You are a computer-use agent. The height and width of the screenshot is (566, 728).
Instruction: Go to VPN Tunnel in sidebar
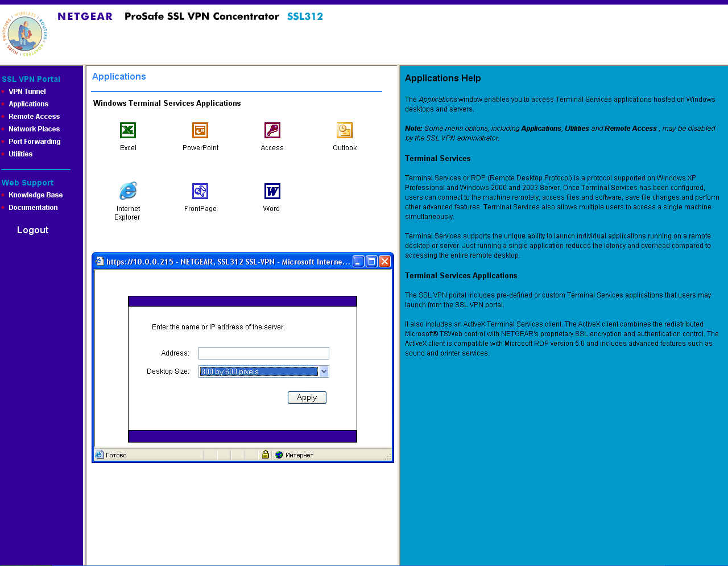pyautogui.click(x=27, y=92)
